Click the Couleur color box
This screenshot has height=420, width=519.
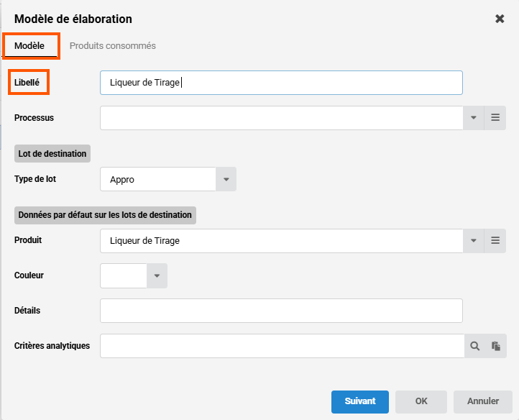pos(124,275)
